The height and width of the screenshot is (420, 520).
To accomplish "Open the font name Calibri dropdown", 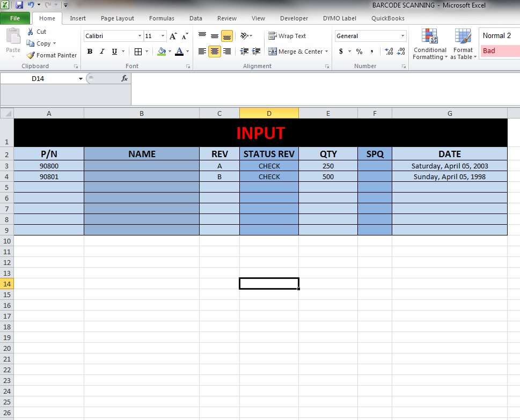I will coord(140,36).
